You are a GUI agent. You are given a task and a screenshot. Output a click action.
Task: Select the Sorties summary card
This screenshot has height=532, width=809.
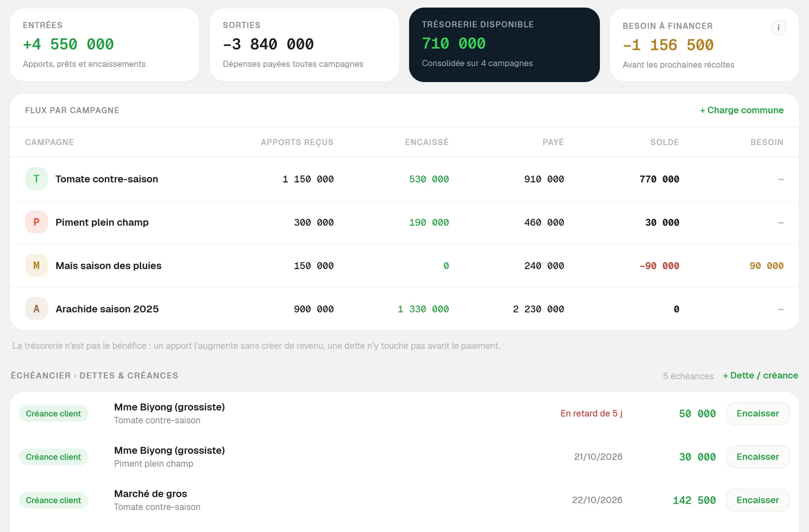304,45
